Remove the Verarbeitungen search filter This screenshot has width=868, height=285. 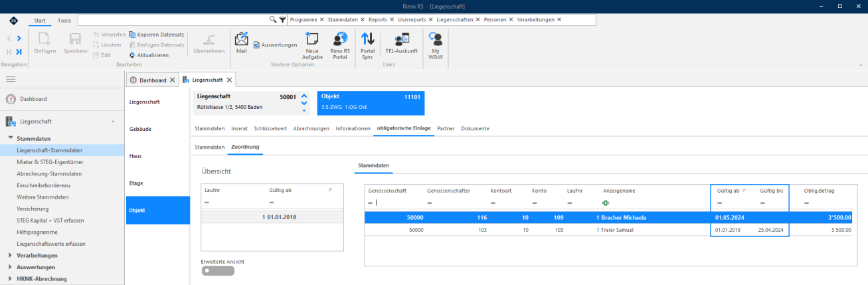click(x=559, y=19)
